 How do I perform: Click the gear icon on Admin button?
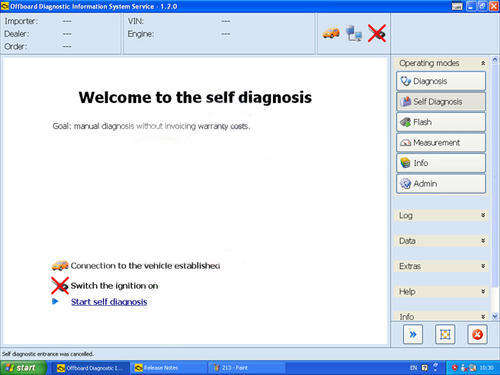click(x=405, y=184)
